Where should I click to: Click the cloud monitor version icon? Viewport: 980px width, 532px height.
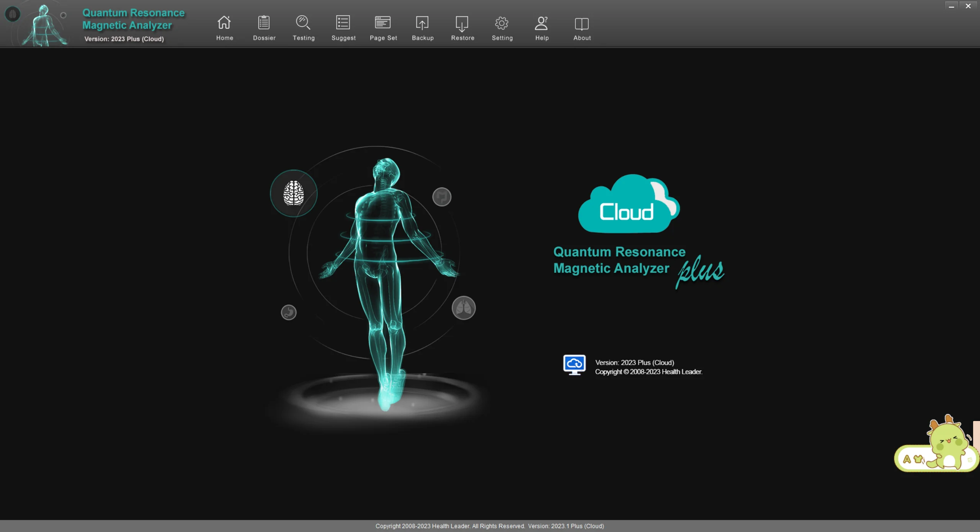point(574,365)
